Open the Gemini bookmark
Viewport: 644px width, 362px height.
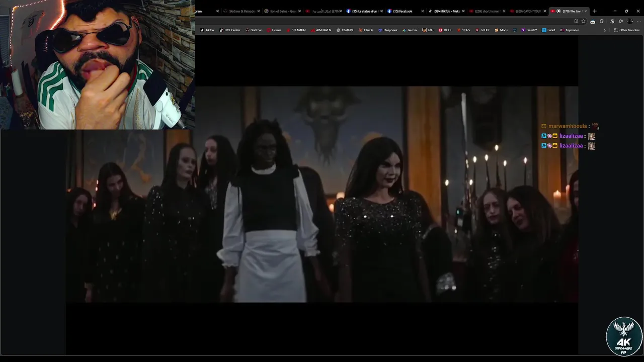[x=410, y=30]
